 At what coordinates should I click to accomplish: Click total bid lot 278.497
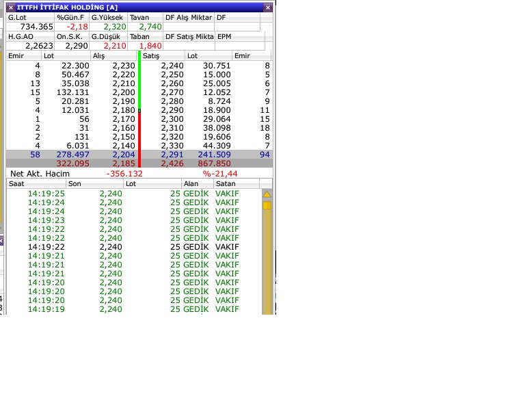tap(73, 155)
